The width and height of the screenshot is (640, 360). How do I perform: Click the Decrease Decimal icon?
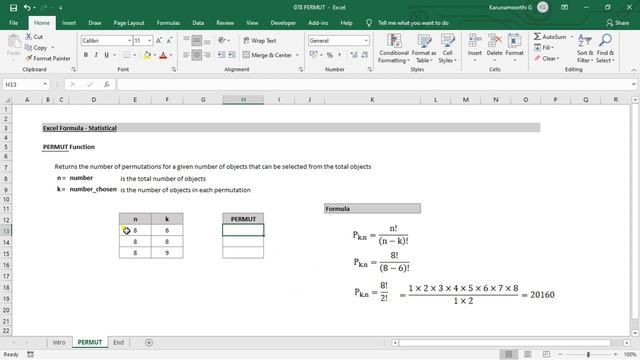coord(364,55)
